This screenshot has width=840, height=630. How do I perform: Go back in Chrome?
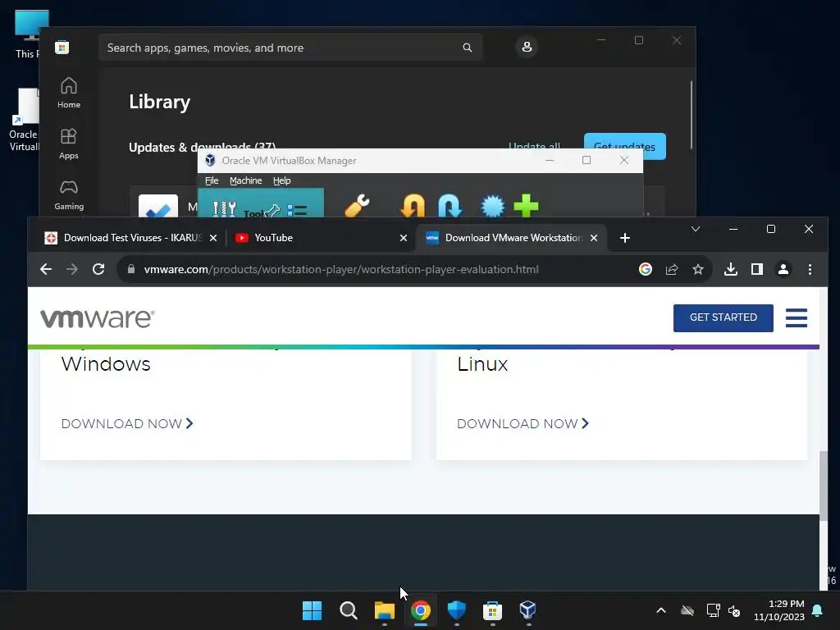pos(46,269)
